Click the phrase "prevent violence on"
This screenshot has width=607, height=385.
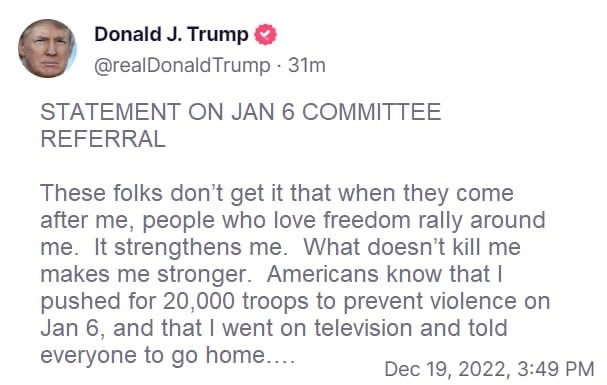447,301
